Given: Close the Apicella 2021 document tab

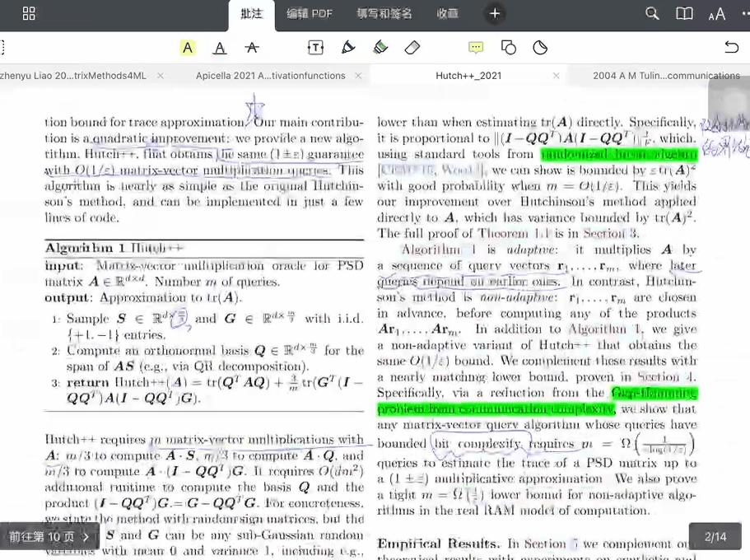Looking at the screenshot, I should click(x=358, y=74).
